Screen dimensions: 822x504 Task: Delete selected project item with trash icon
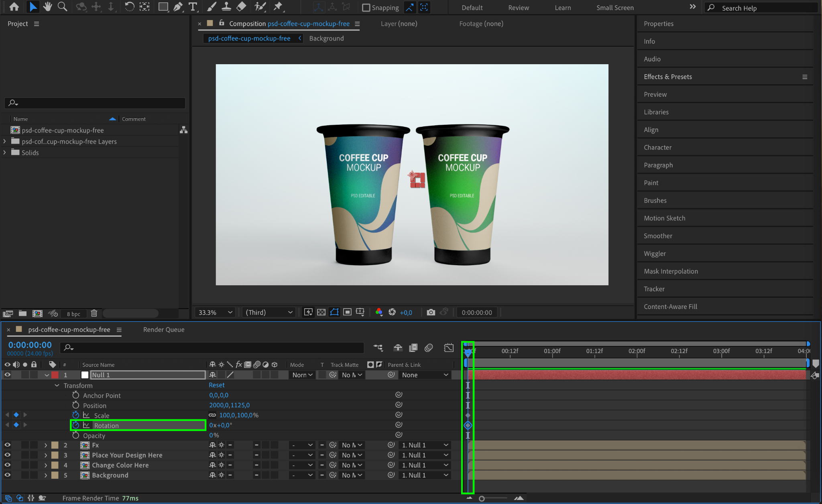tap(94, 313)
